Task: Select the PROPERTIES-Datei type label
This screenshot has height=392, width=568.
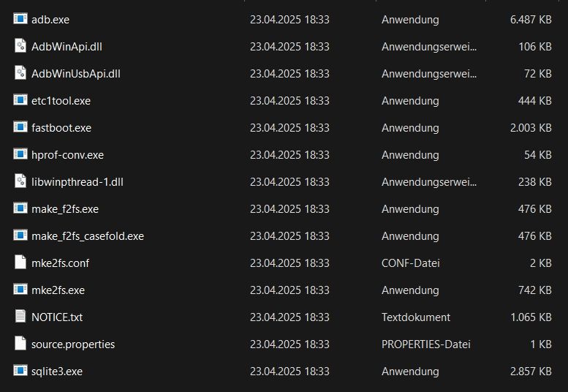Action: (x=425, y=344)
